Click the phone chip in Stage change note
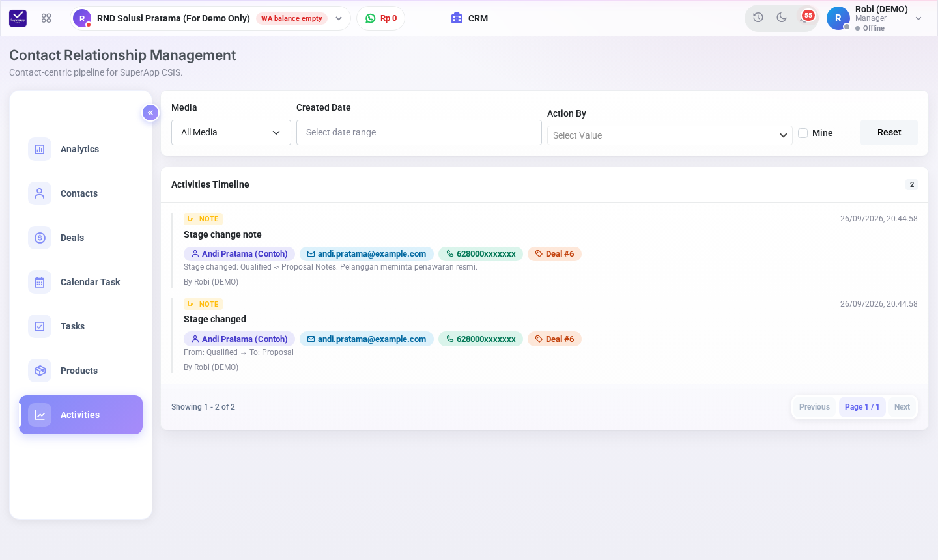 pyautogui.click(x=481, y=254)
